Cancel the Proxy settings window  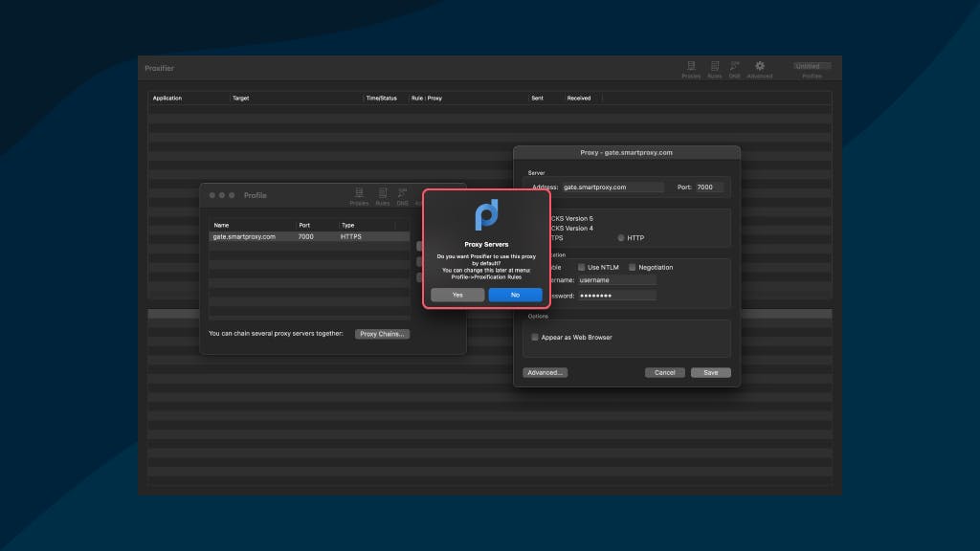click(664, 372)
